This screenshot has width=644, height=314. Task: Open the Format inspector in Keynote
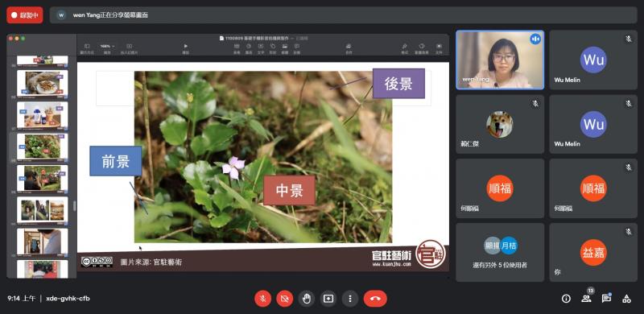405,48
